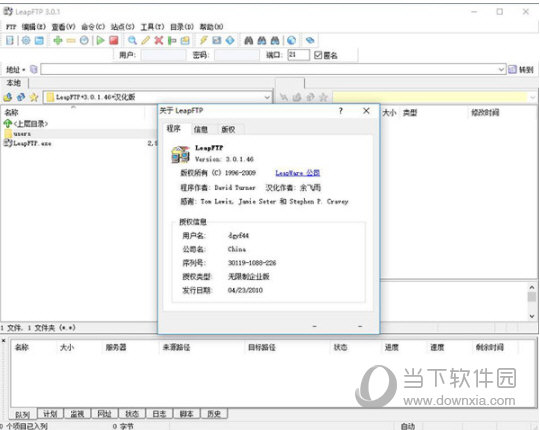The height and width of the screenshot is (430, 540).
Task: Click the log panel scroll-down arrow
Action: 532,316
